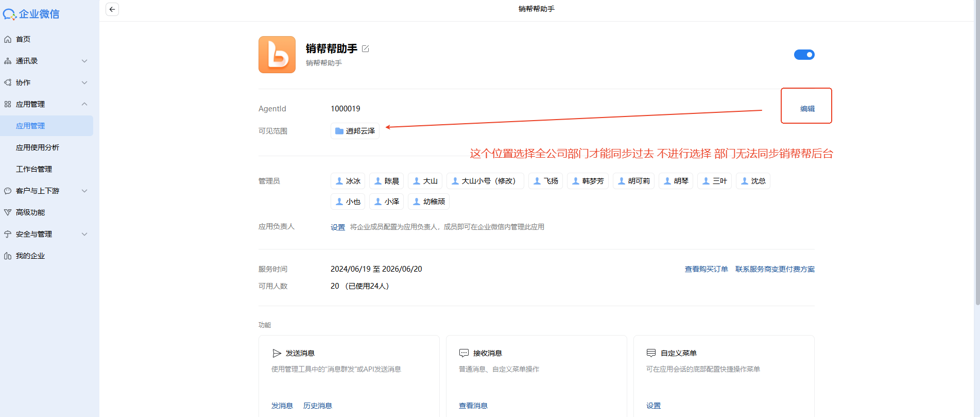This screenshot has width=980, height=417.
Task: Click the 发送消息 paper plane icon
Action: [x=277, y=353]
